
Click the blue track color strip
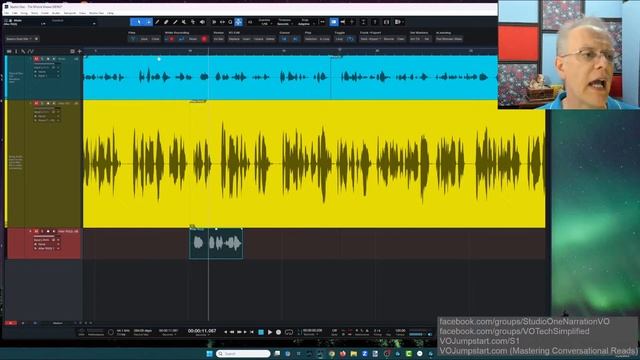(x=6, y=77)
